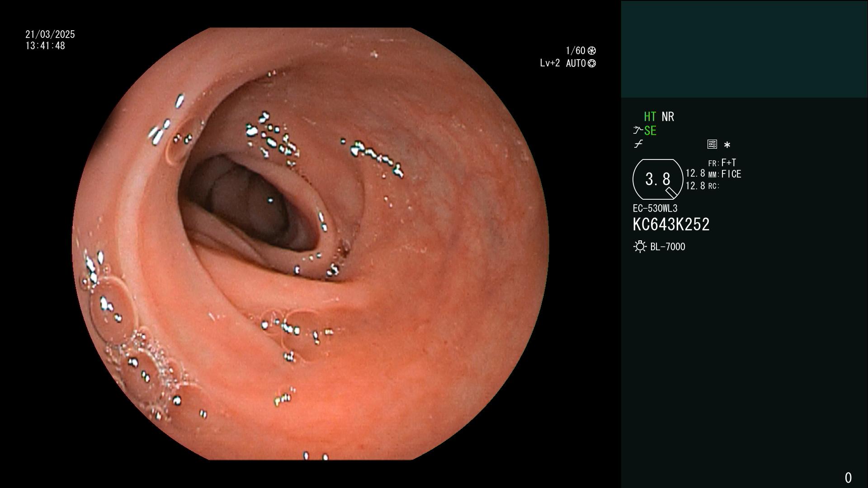
Task: Click the image counter 0 at bottom right
Action: tap(848, 478)
